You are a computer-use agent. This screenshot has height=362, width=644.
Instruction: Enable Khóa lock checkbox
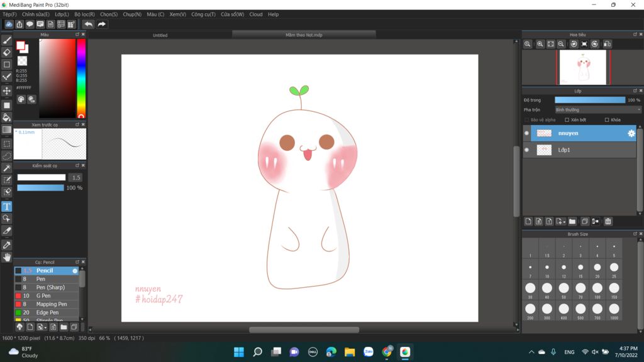607,120
